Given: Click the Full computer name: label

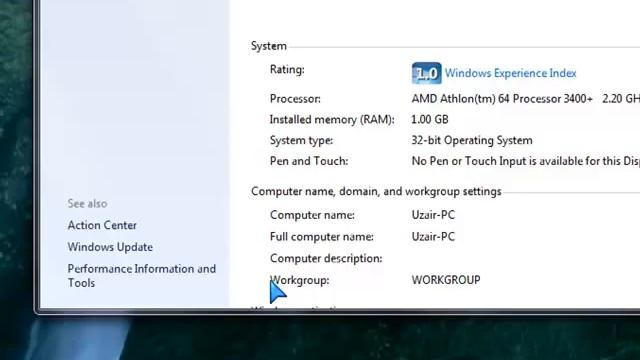Looking at the screenshot, I should coord(322,237).
